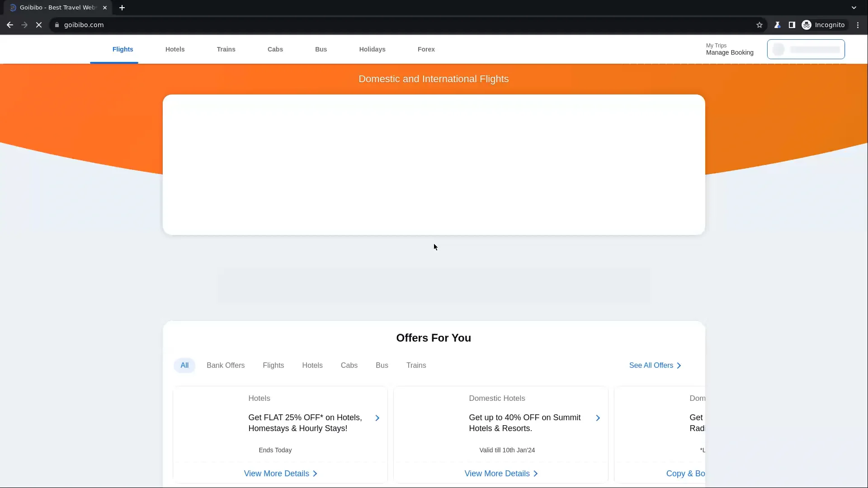868x488 pixels.
Task: Go back using the browser back arrow
Action: pyautogui.click(x=10, y=25)
